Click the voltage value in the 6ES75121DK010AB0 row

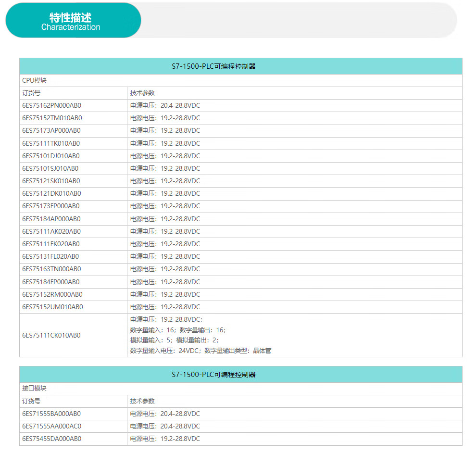click(180, 193)
